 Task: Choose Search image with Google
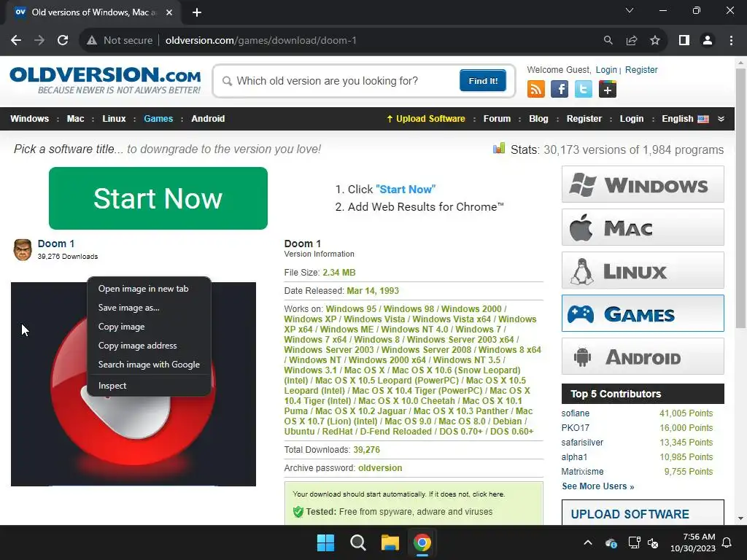[149, 365]
